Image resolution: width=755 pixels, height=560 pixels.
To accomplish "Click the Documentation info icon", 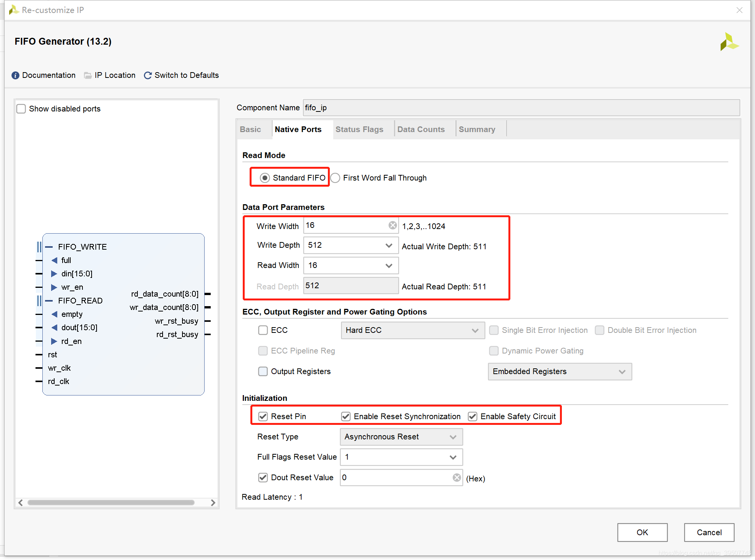I will pyautogui.click(x=15, y=75).
